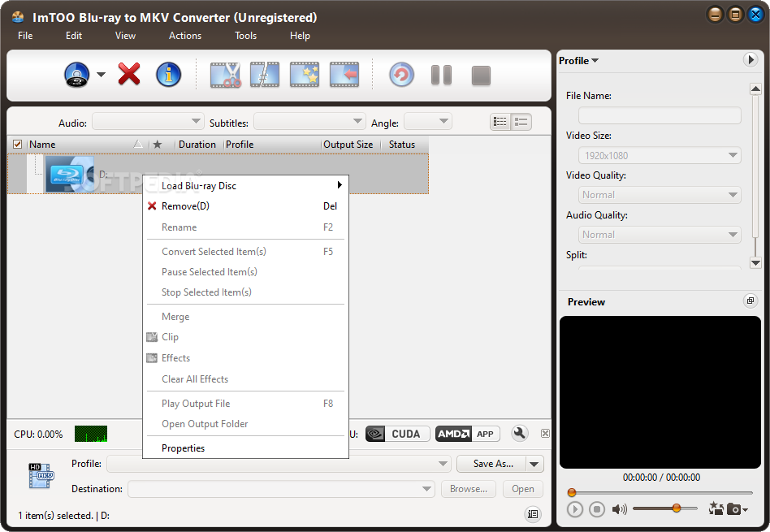Toggle the Name column select-all checkbox
This screenshot has width=770, height=532.
(18, 145)
